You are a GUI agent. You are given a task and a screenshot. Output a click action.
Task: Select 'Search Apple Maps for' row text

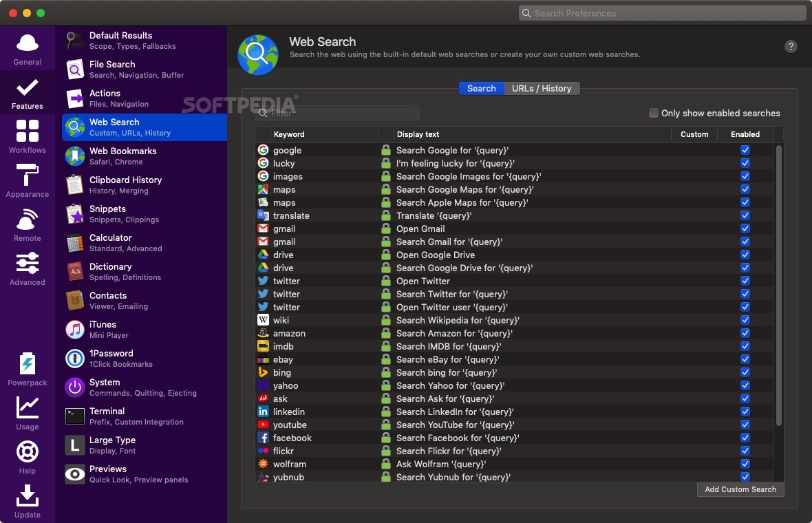point(462,202)
